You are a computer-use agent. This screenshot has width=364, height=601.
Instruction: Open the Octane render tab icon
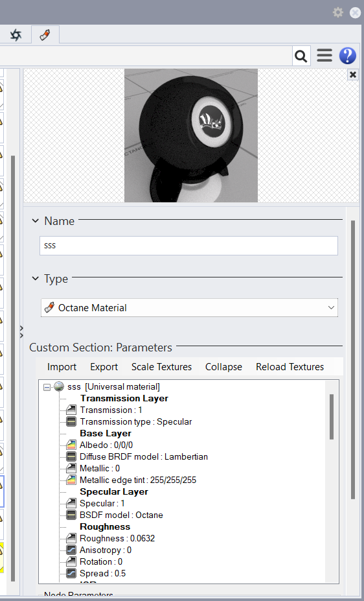coord(16,35)
